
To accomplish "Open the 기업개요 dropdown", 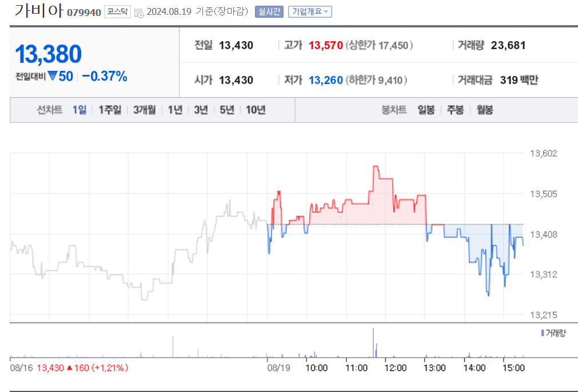I will (310, 12).
